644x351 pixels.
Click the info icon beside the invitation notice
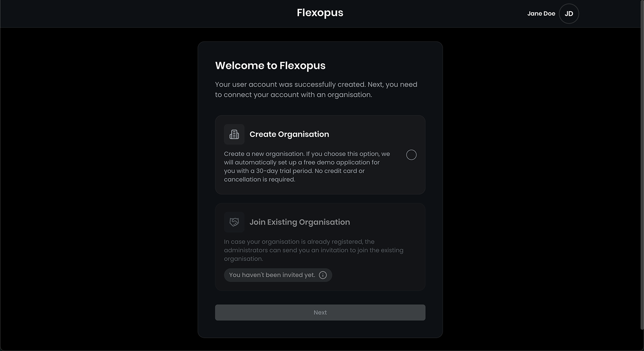[x=323, y=275]
